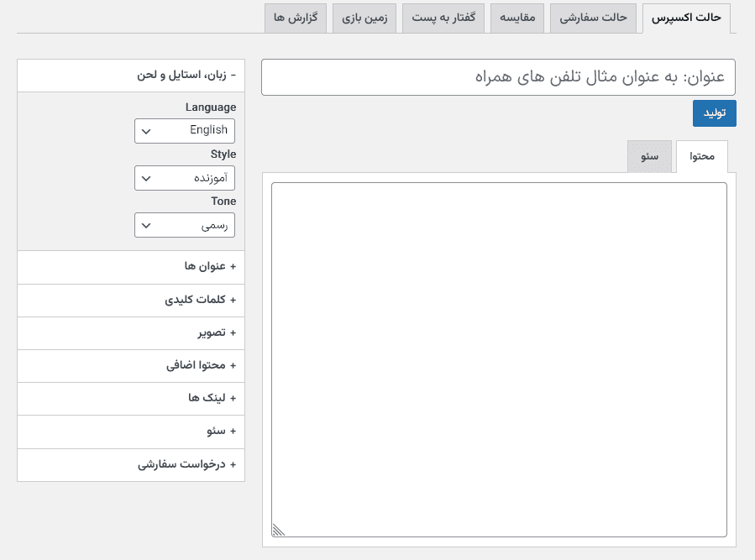Viewport: 755px width, 560px height.
Task: Expand the عنوان ها section
Action: point(131,267)
